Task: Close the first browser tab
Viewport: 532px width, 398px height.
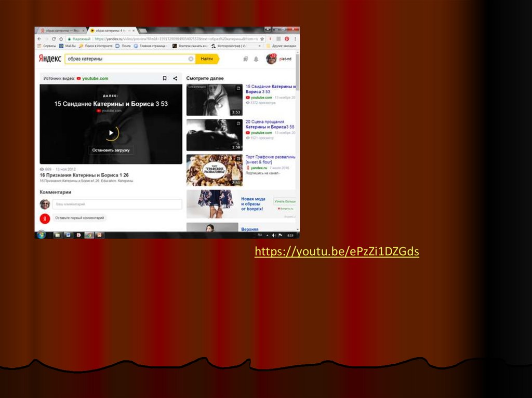Action: [83, 31]
